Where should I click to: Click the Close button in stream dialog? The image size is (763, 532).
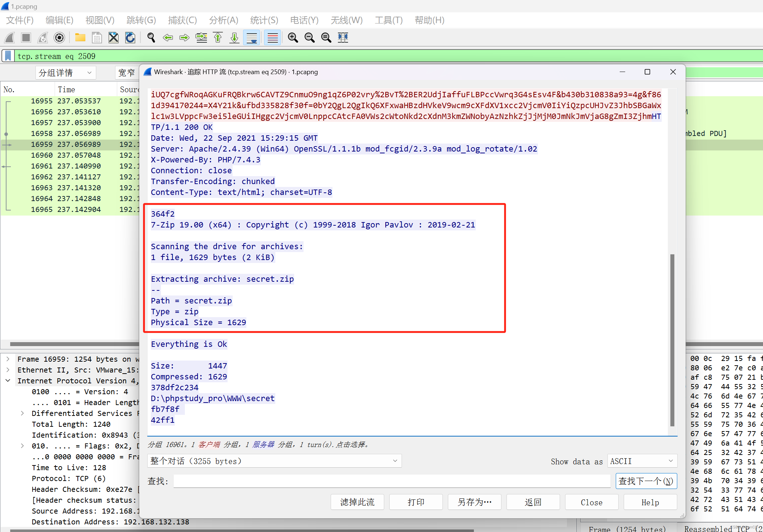point(592,502)
